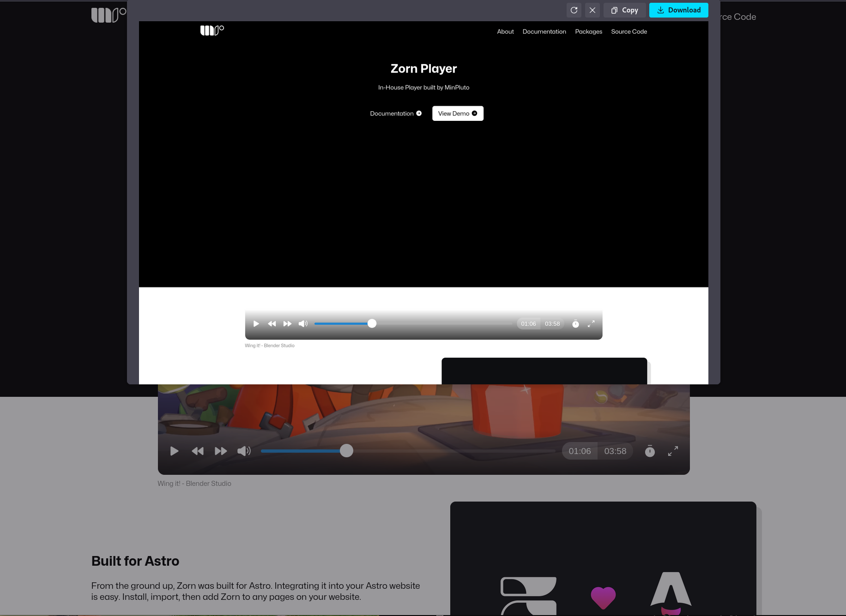Click the fullscreen icon in preview player

(x=591, y=324)
